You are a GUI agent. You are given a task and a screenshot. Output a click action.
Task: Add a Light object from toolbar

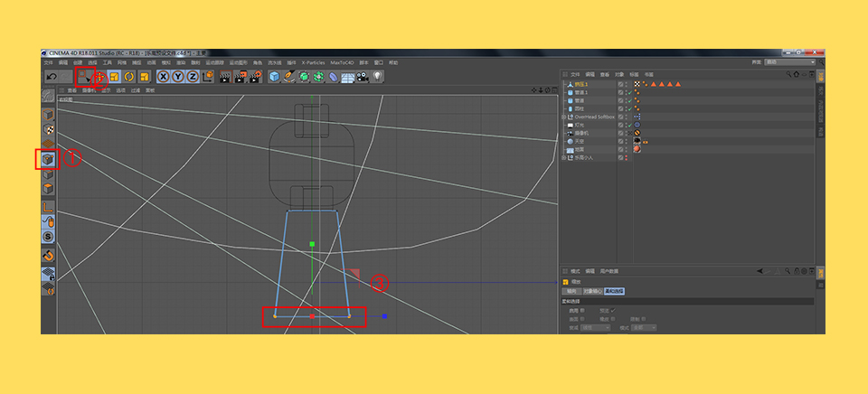[x=377, y=77]
